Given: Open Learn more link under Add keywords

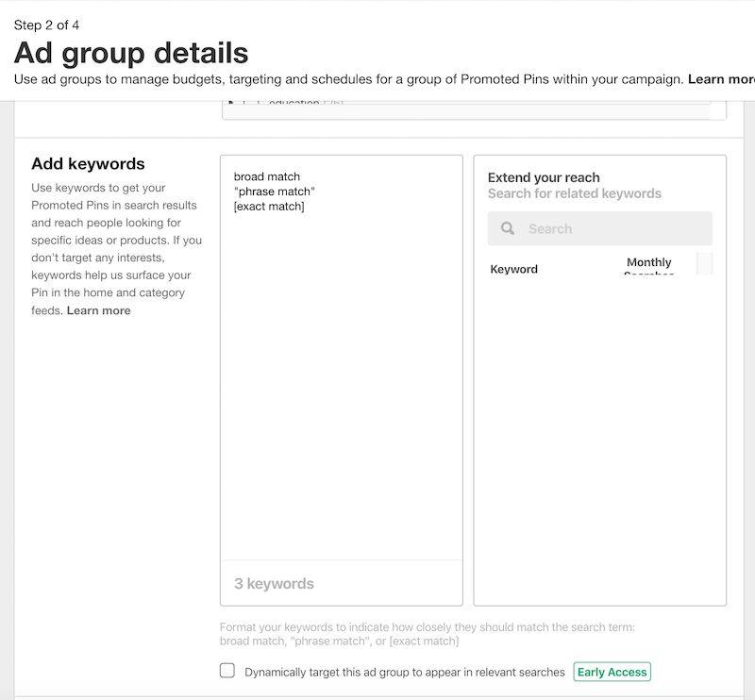Looking at the screenshot, I should [98, 310].
